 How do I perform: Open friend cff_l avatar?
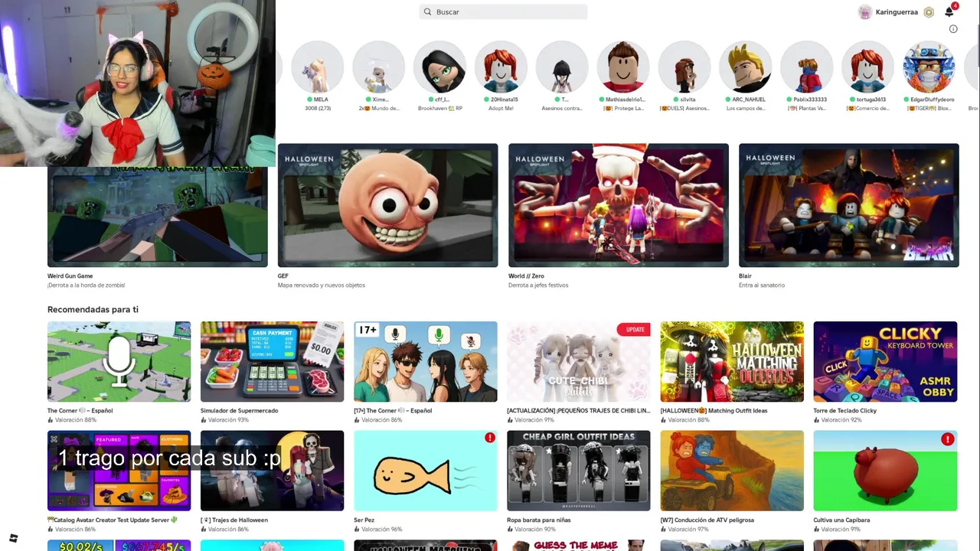pyautogui.click(x=439, y=67)
